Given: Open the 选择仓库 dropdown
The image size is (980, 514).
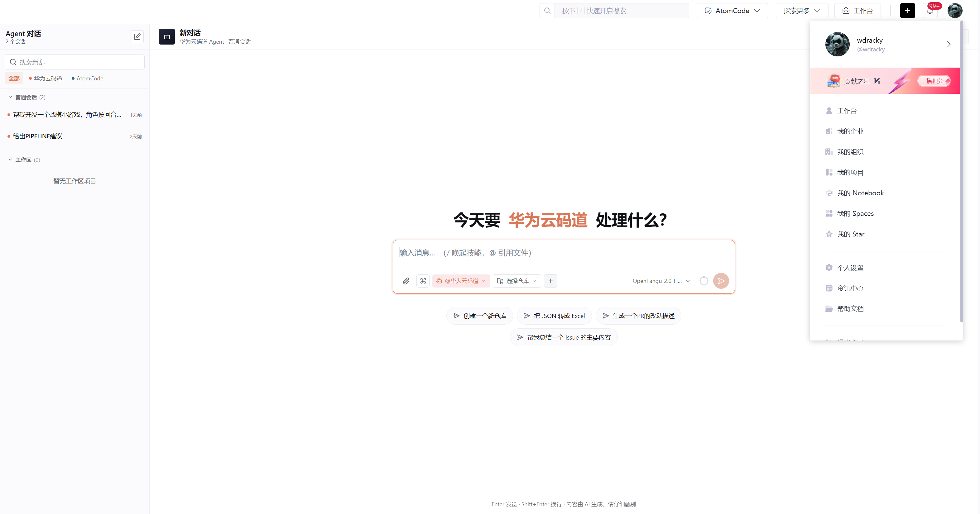Looking at the screenshot, I should [516, 281].
